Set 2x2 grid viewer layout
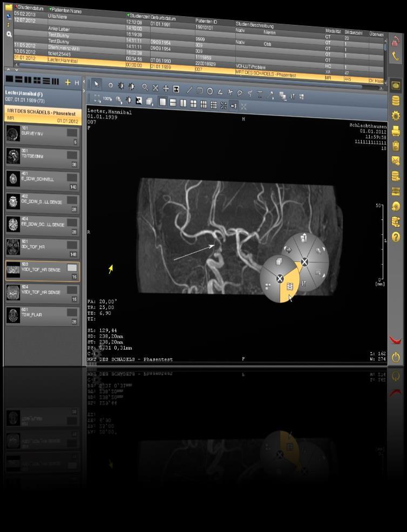Screen dimensions: 407x532 coord(193,104)
